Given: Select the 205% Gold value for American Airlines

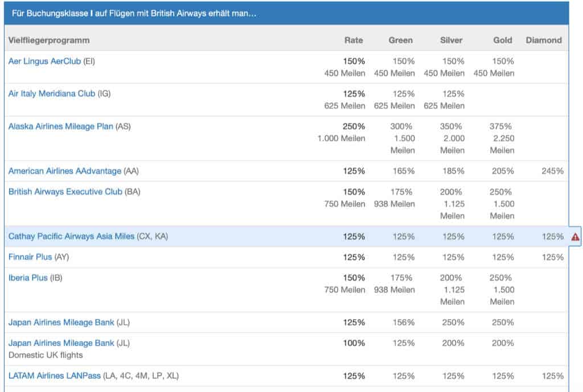Looking at the screenshot, I should 503,171.
